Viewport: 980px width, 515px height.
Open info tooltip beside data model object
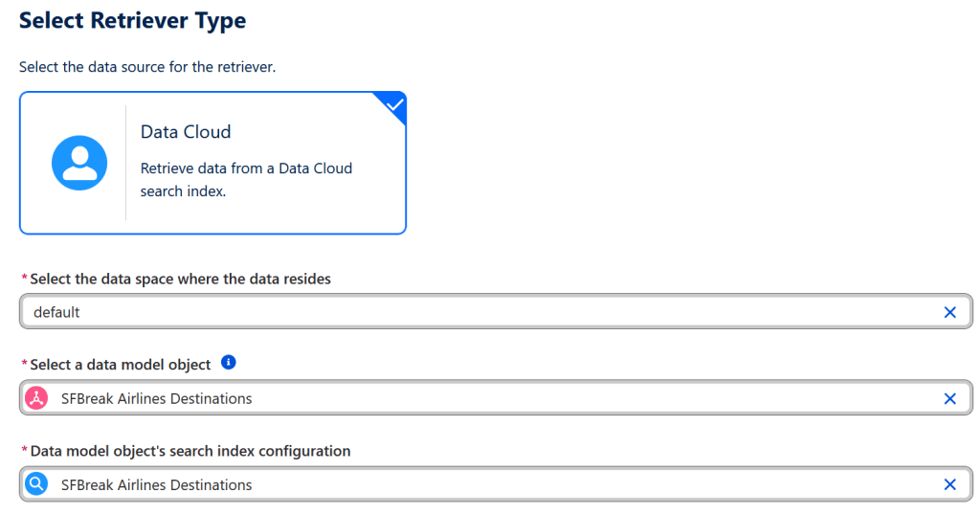pos(229,363)
